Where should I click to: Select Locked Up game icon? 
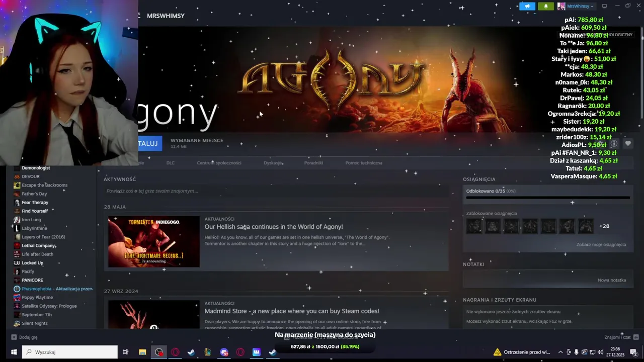coord(17,263)
